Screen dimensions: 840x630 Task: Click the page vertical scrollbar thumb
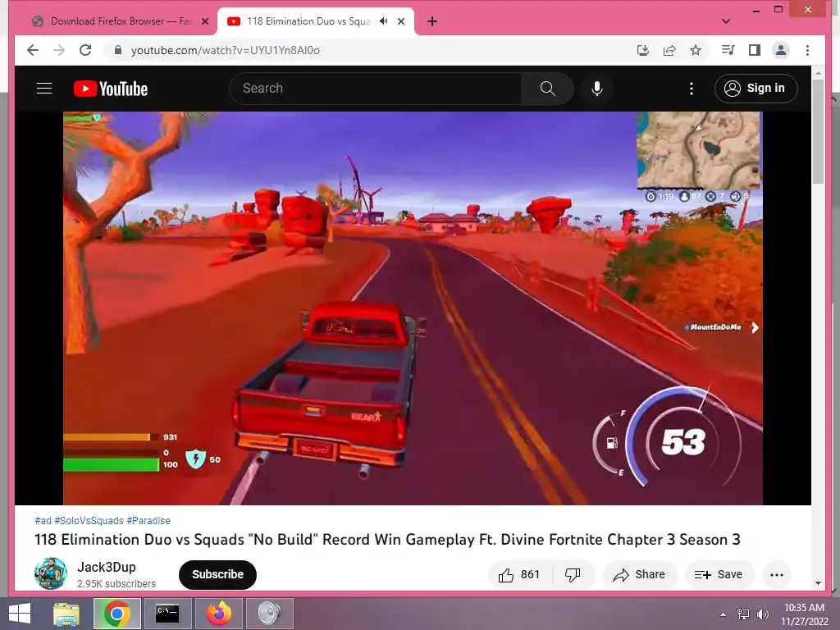(818, 131)
